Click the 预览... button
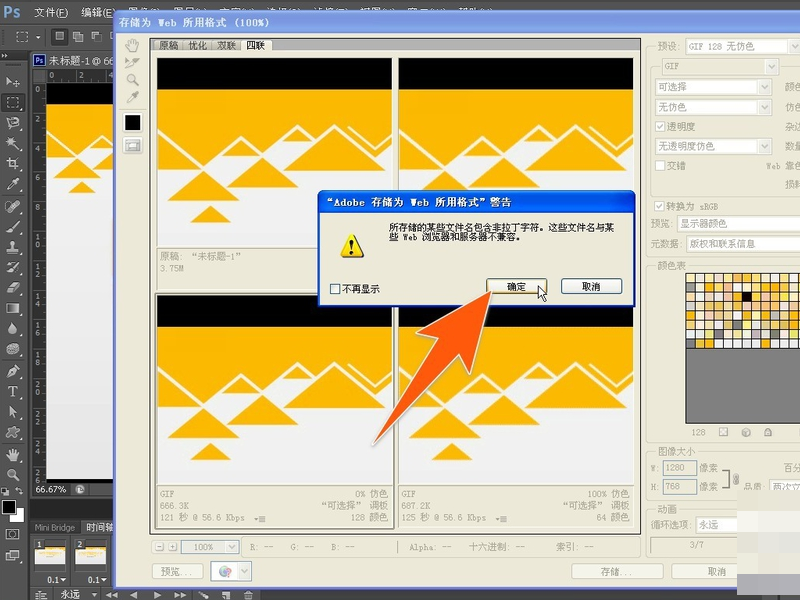This screenshot has width=800, height=600. point(178,572)
